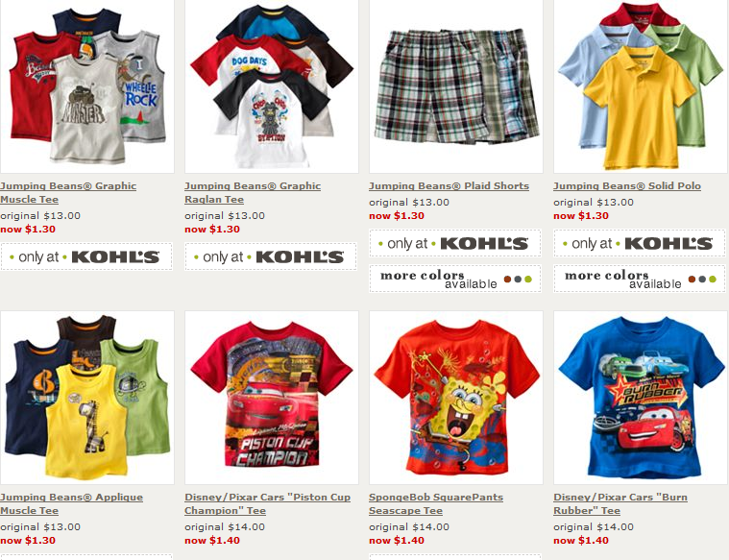The height and width of the screenshot is (560, 729).
Task: Click the Jumping Beans Graphic Raglan Tee link
Action: pos(253,192)
